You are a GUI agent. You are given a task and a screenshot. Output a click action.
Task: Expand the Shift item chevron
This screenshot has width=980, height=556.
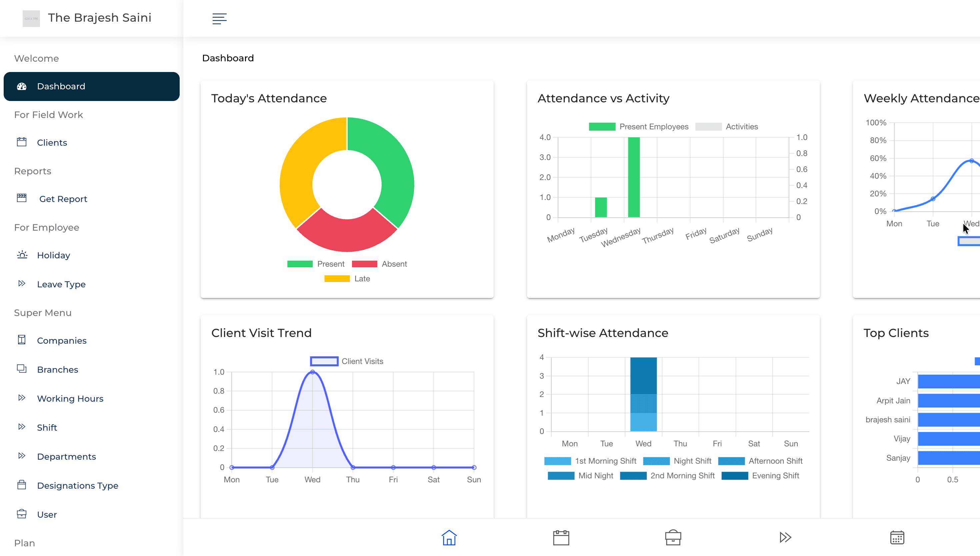pyautogui.click(x=22, y=427)
